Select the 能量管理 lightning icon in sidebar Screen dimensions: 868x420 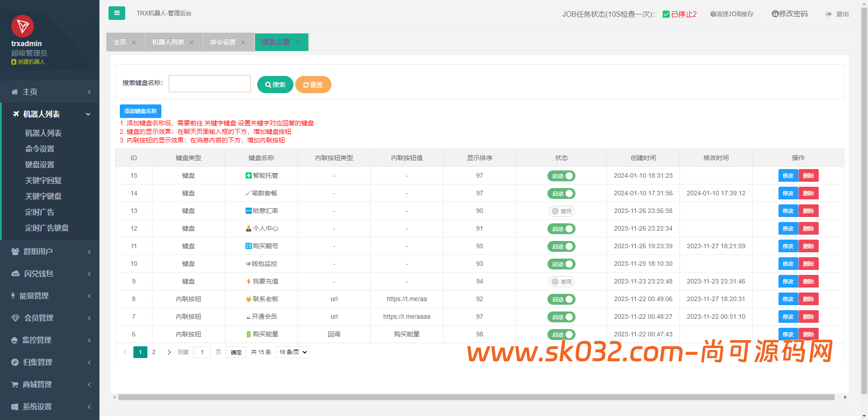14,296
